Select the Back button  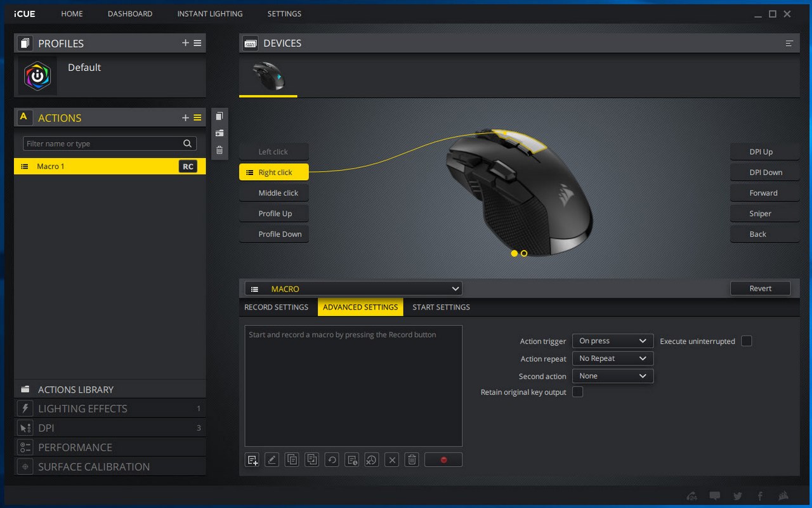point(764,234)
